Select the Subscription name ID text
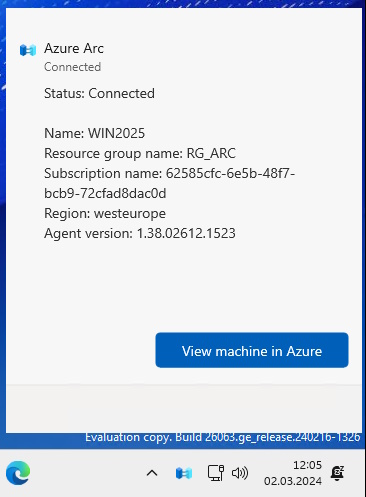This screenshot has height=497, width=366. 170,183
